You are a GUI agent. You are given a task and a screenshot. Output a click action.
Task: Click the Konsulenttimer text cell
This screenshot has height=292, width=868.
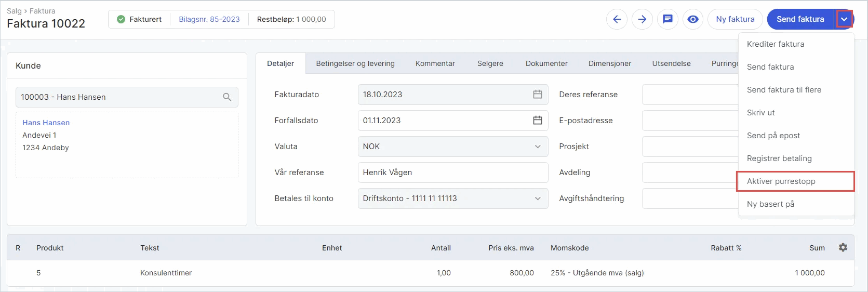click(166, 273)
